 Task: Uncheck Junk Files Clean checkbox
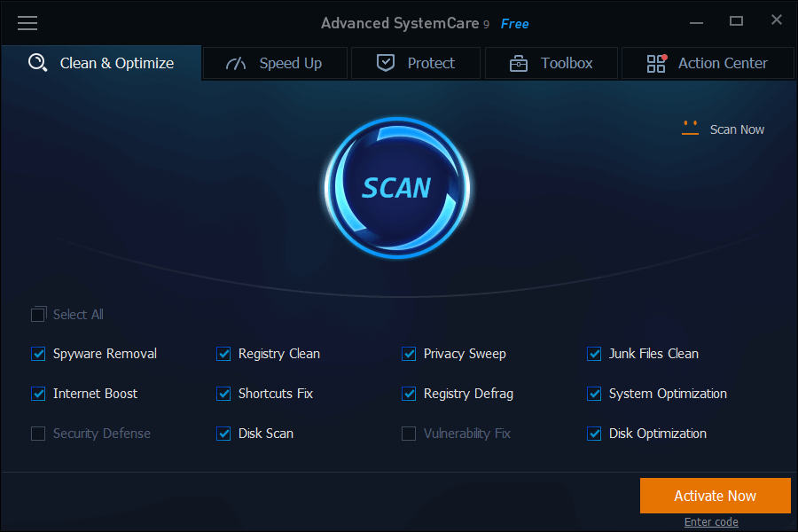(594, 353)
